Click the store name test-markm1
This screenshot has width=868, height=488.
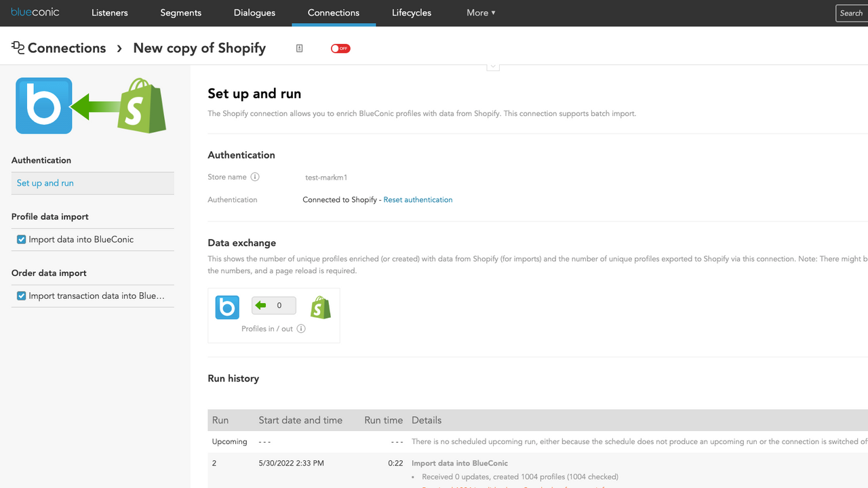[326, 178]
